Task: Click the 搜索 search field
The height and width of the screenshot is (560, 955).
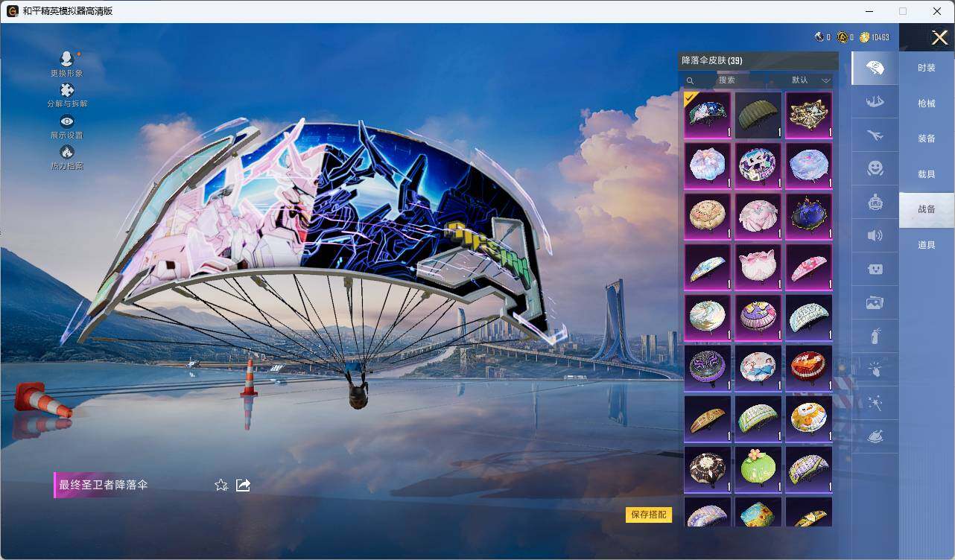Action: coord(726,80)
